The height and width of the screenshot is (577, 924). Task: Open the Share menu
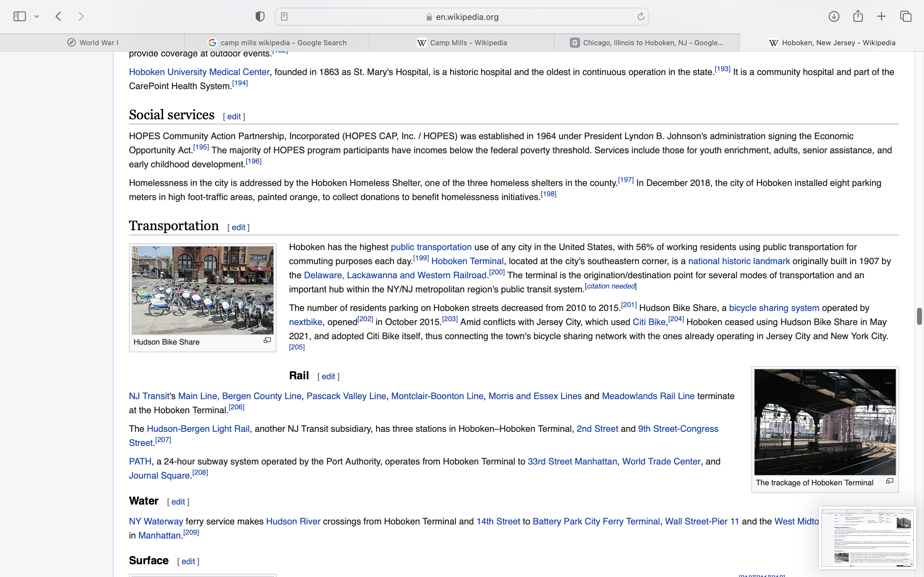tap(858, 16)
